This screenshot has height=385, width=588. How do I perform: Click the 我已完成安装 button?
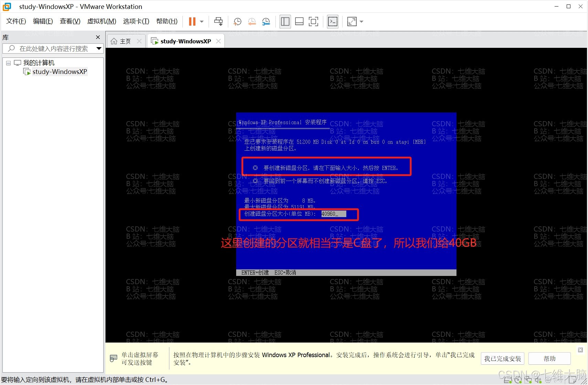503,359
